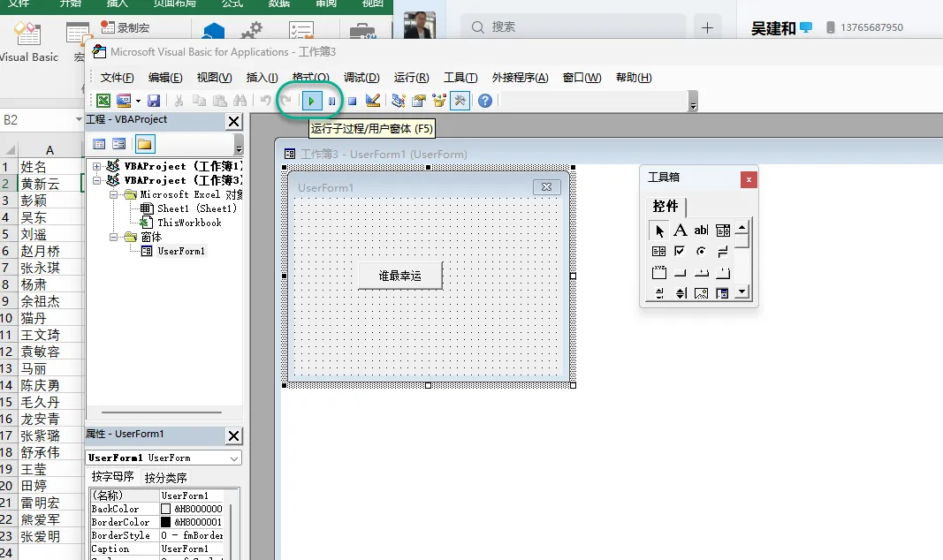Open VBA Help question mark icon
Screen dimensions: 943x560
(x=485, y=101)
